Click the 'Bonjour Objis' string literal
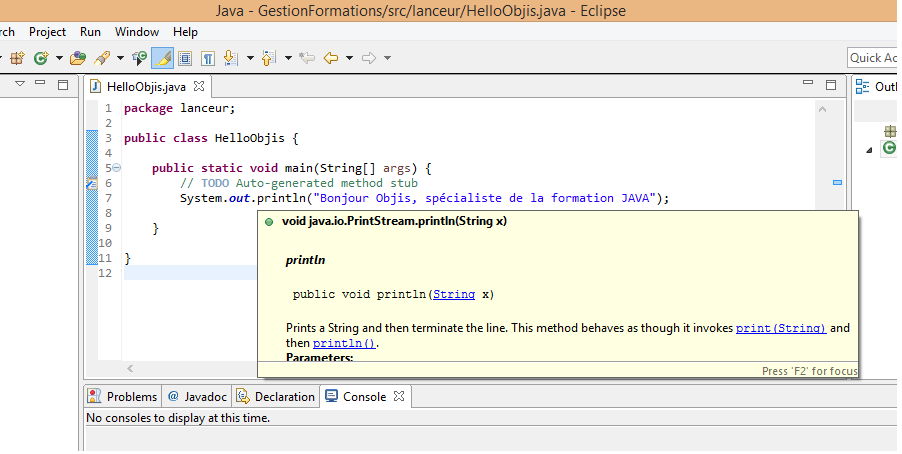The width and height of the screenshot is (902, 454). coord(485,198)
